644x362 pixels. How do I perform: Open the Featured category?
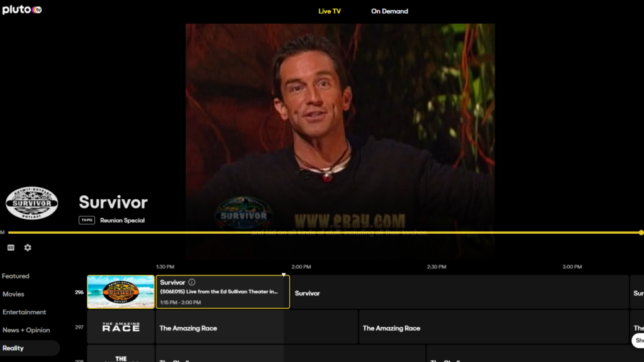click(x=16, y=277)
